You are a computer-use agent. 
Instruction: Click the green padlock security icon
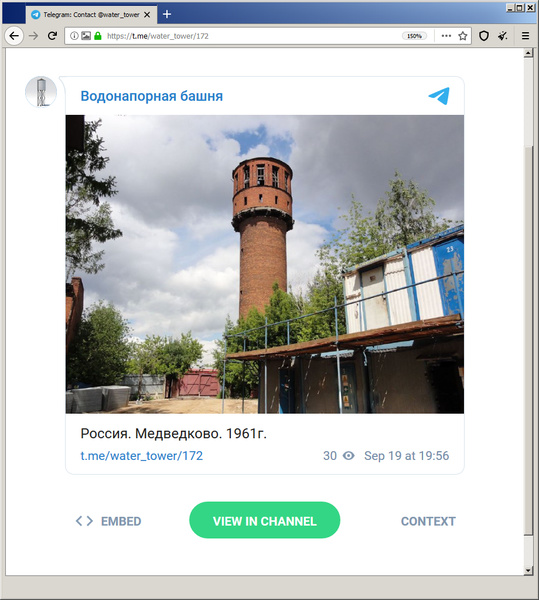tap(98, 36)
